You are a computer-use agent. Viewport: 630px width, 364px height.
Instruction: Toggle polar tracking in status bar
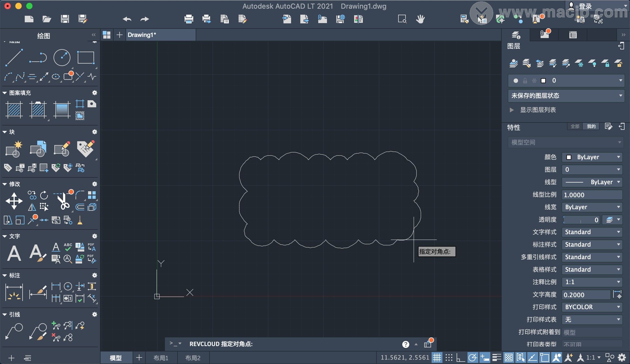(473, 357)
